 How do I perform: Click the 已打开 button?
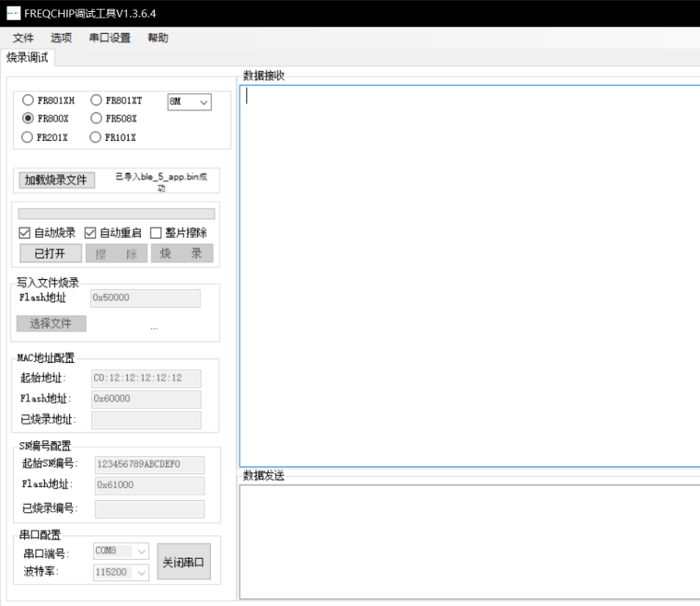[x=51, y=253]
